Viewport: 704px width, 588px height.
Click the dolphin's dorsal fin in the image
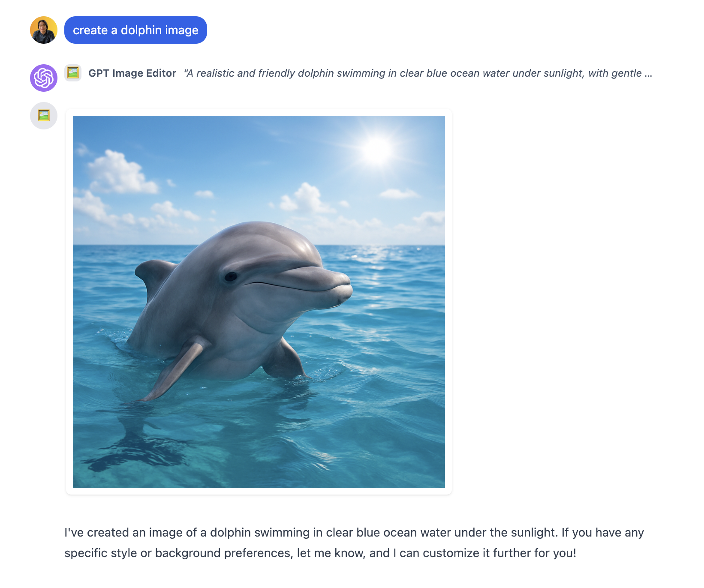click(153, 277)
